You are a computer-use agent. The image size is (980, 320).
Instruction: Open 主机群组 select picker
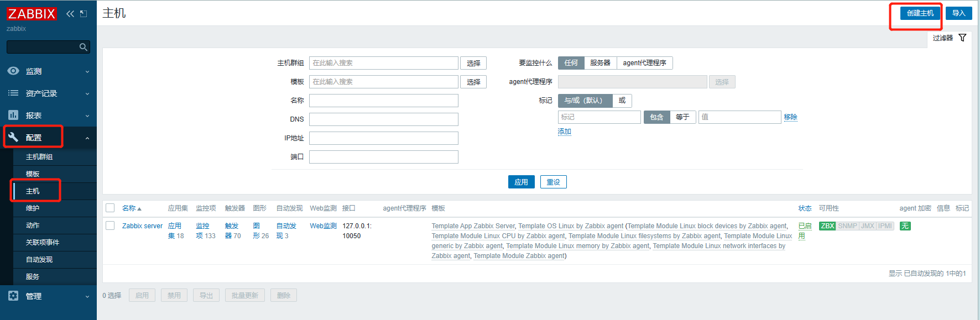point(473,63)
